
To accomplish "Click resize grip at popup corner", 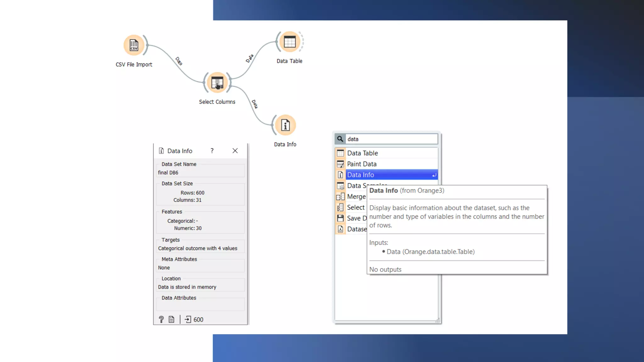I will (437, 321).
